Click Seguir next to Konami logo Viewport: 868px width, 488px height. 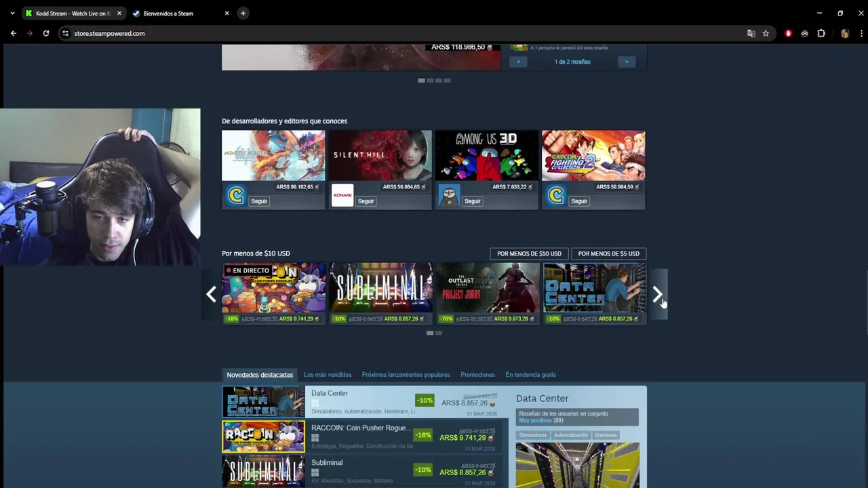366,201
